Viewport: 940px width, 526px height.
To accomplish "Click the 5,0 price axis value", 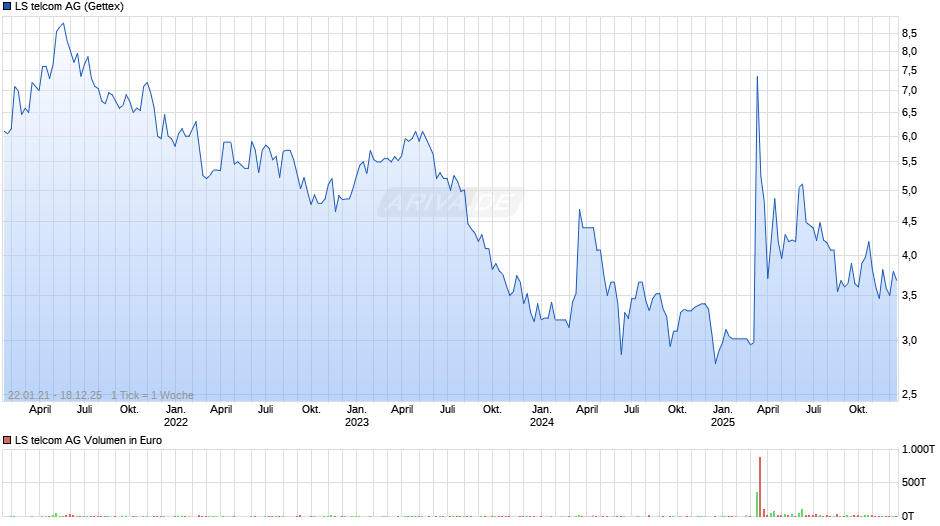I will [x=909, y=191].
